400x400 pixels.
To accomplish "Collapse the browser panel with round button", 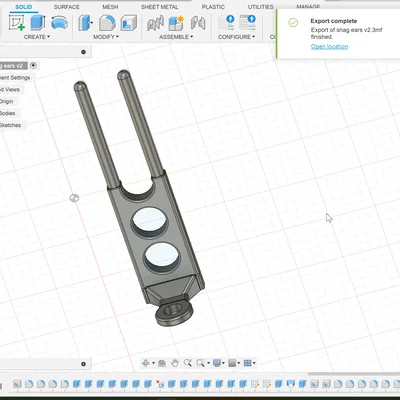I will [83, 52].
